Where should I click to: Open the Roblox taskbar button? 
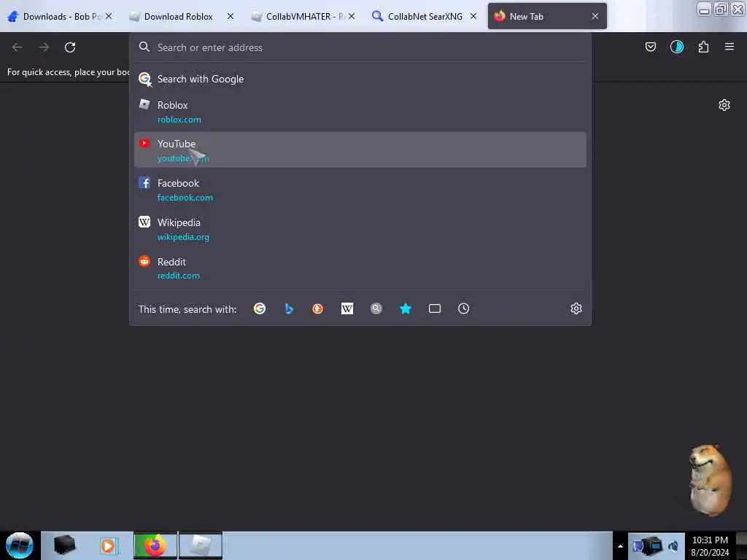(201, 545)
